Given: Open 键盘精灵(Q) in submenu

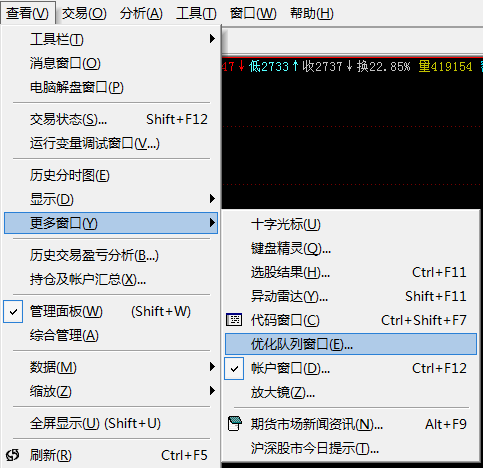Looking at the screenshot, I should (351, 248).
